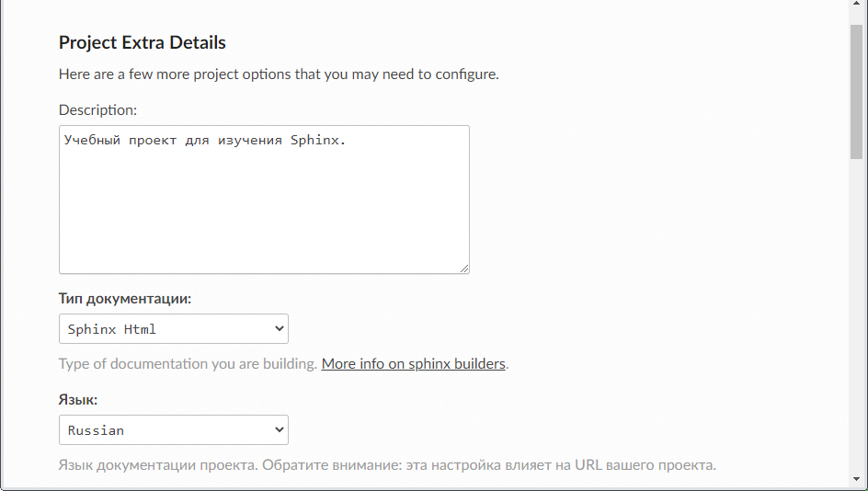The image size is (868, 491).
Task: Click the Description textarea resize handle
Action: [x=464, y=268]
